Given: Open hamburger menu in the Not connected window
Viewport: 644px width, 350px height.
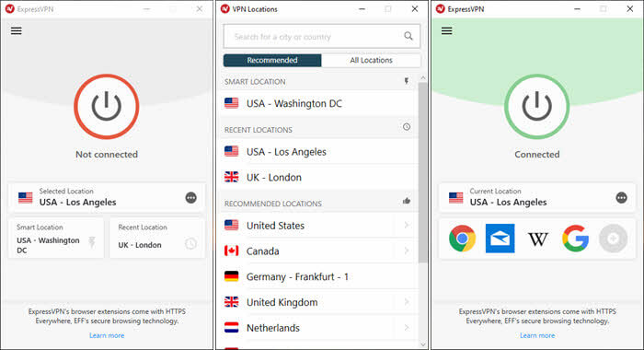Looking at the screenshot, I should (x=17, y=30).
